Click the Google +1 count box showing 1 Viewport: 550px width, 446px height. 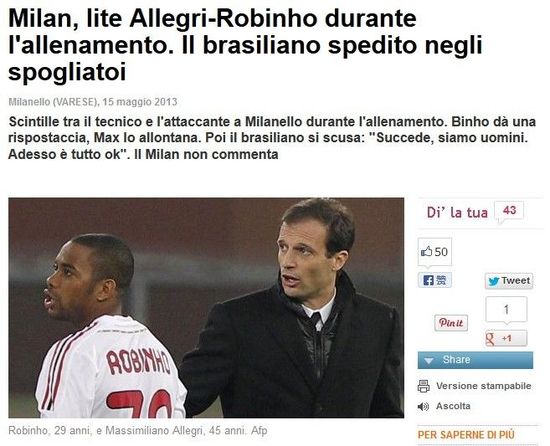(x=506, y=310)
